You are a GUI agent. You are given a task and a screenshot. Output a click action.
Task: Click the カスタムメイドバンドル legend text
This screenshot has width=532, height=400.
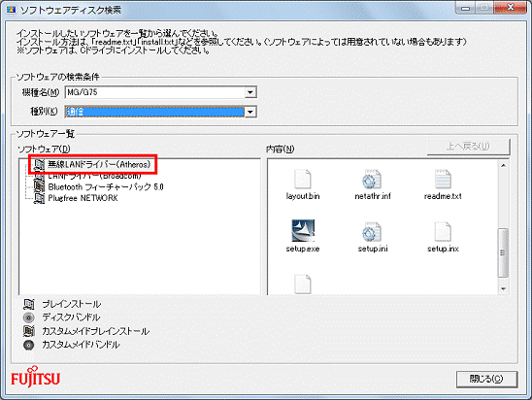81,345
